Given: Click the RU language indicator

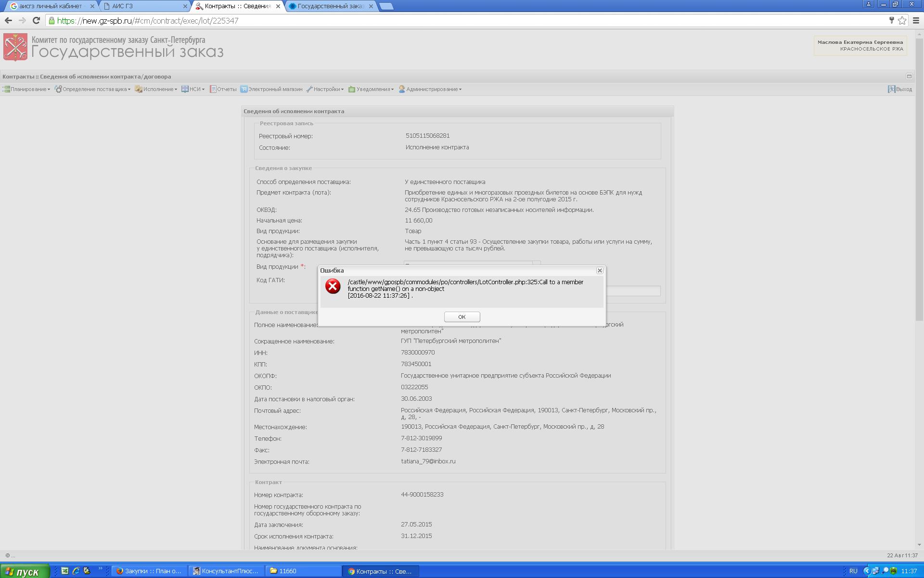Looking at the screenshot, I should (x=853, y=571).
